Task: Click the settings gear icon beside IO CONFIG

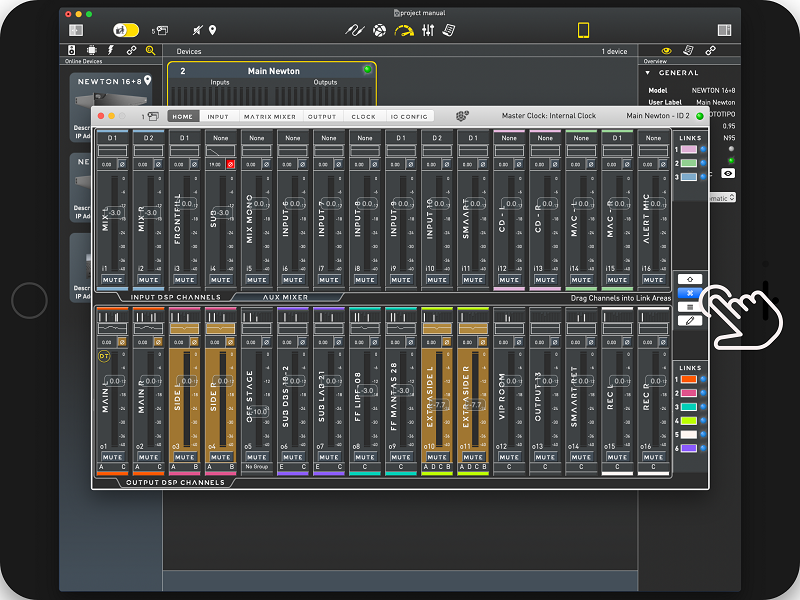Action: (462, 116)
